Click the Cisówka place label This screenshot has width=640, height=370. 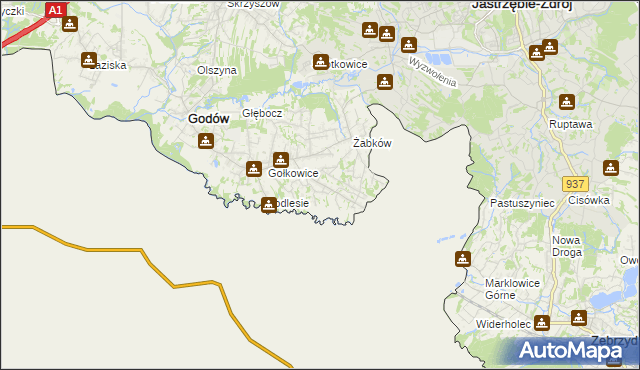tap(589, 200)
